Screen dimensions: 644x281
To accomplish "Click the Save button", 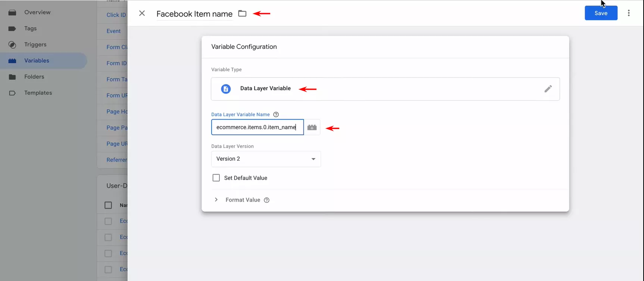I will tap(601, 13).
